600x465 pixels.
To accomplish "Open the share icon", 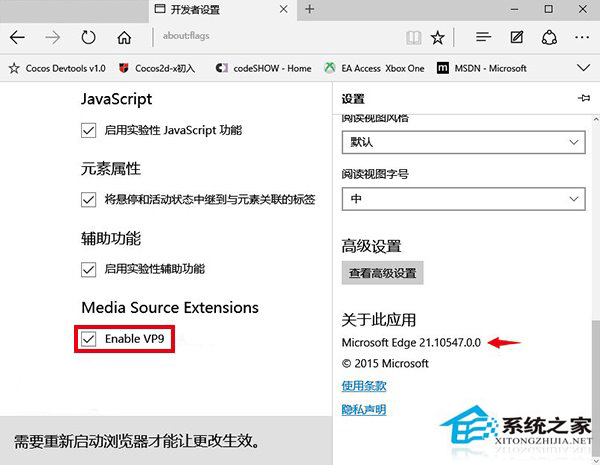I will coord(549,38).
